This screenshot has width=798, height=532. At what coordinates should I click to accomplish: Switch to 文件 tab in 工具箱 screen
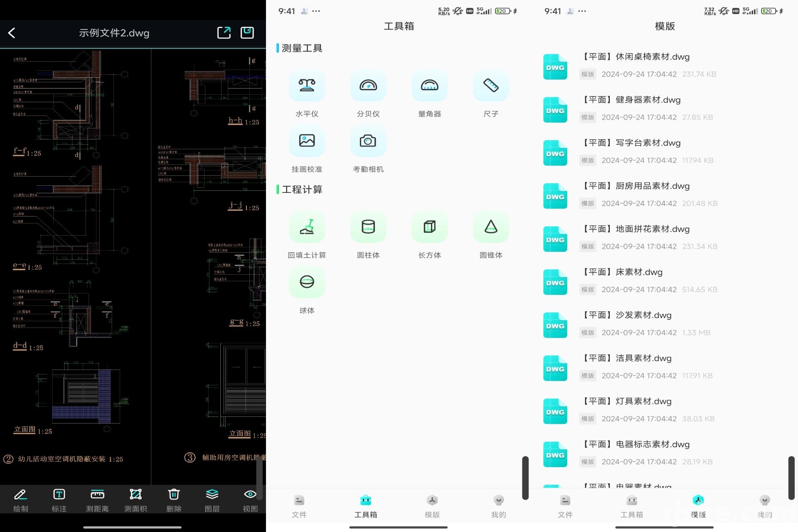pyautogui.click(x=299, y=506)
